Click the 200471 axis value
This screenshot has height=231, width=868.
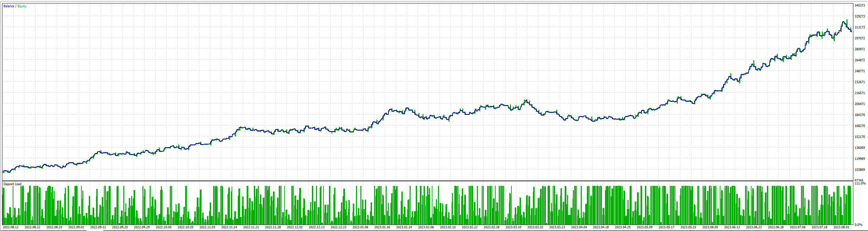860,104
